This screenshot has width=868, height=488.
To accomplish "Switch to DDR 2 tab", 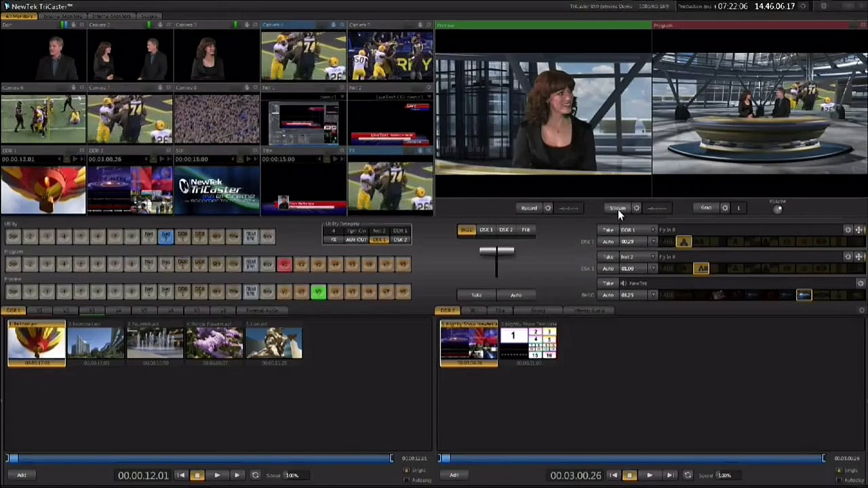I will [448, 310].
